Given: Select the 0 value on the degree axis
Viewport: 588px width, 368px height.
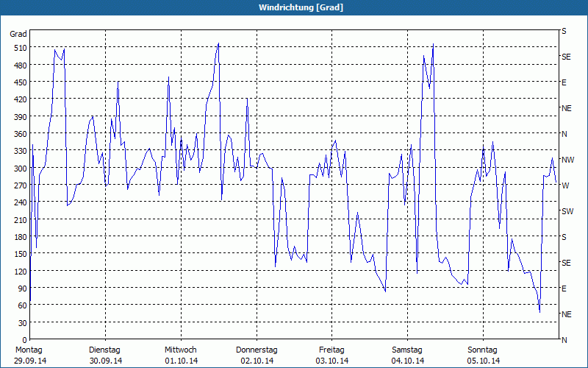Looking at the screenshot, I should click(x=25, y=340).
